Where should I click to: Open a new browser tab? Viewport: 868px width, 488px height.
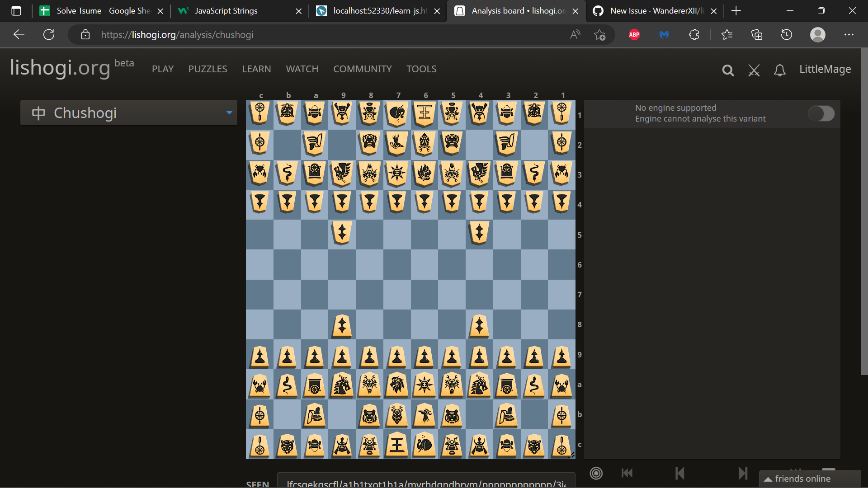736,11
